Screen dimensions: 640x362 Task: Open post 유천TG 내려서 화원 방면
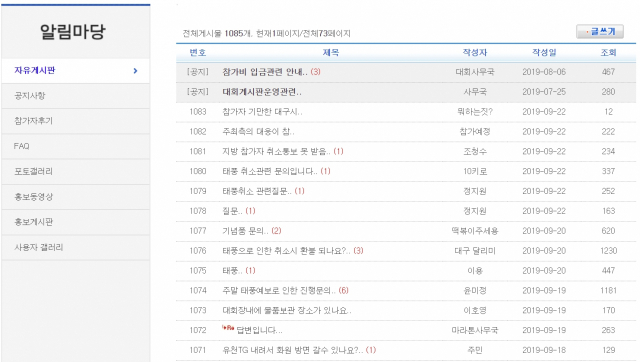point(293,350)
